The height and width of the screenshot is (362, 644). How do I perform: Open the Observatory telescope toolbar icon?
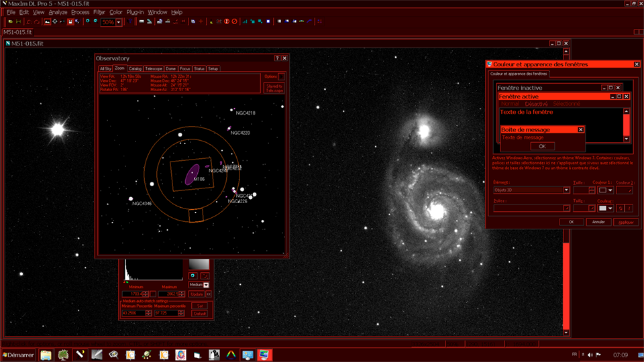click(149, 21)
